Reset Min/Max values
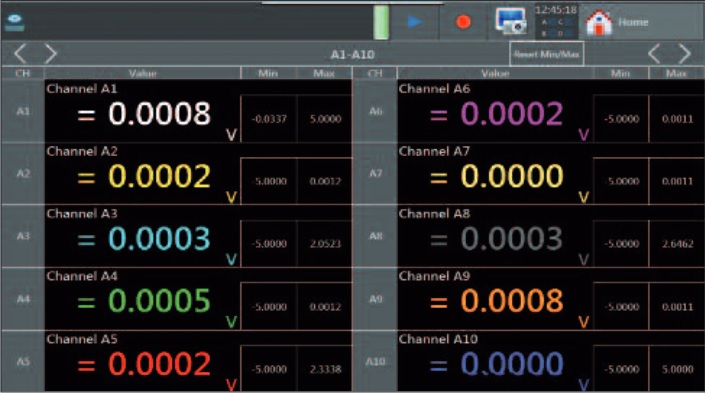The image size is (705, 395). (x=546, y=54)
